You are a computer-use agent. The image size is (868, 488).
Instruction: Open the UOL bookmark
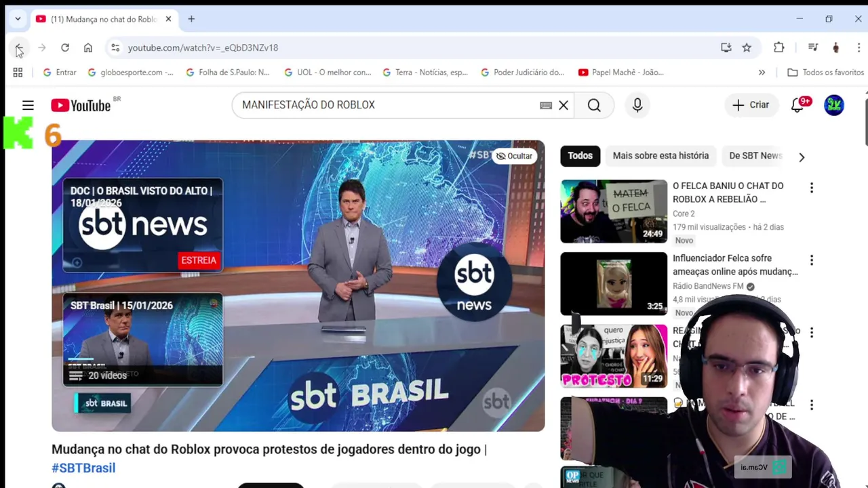click(328, 73)
